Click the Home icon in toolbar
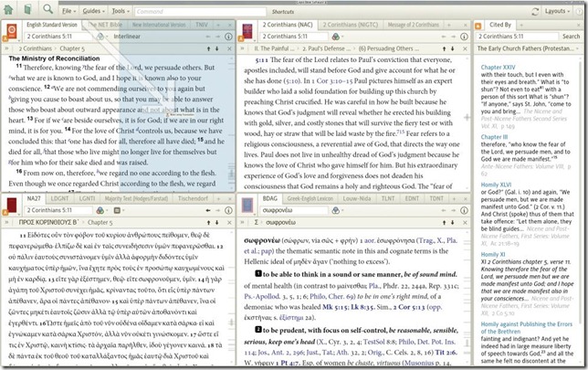The image size is (588, 370). click(9, 9)
